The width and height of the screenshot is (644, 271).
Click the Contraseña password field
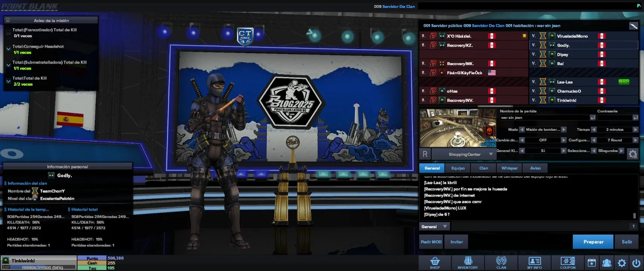pyautogui.click(x=614, y=118)
